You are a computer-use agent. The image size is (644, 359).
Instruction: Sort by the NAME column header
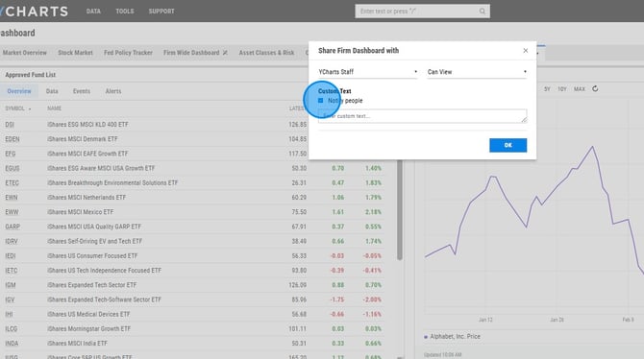(x=54, y=108)
